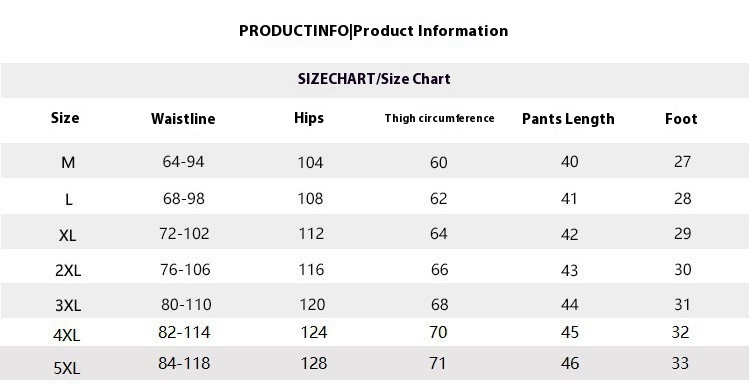Select the Hips column header
This screenshot has width=749, height=384.
tap(309, 118)
